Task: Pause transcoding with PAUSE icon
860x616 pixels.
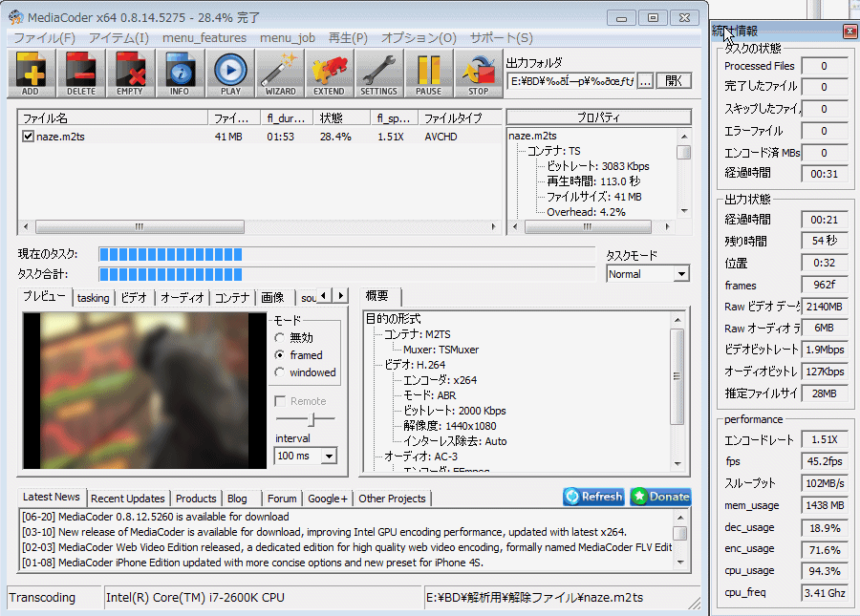Action: point(429,73)
